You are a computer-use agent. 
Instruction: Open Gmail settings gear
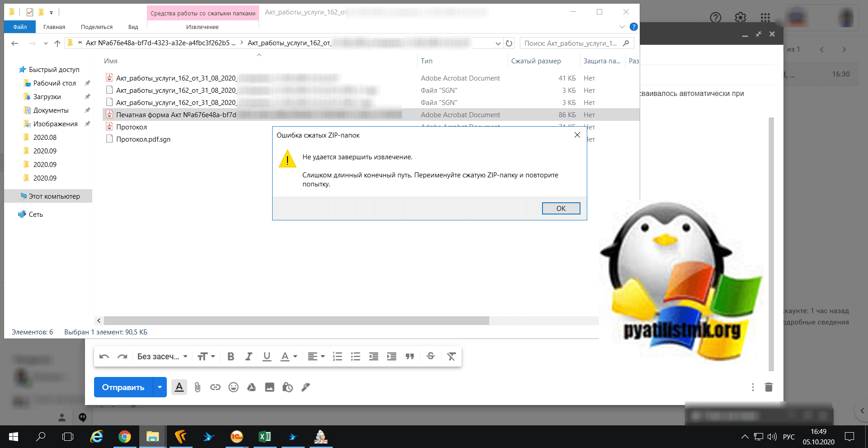pyautogui.click(x=741, y=18)
